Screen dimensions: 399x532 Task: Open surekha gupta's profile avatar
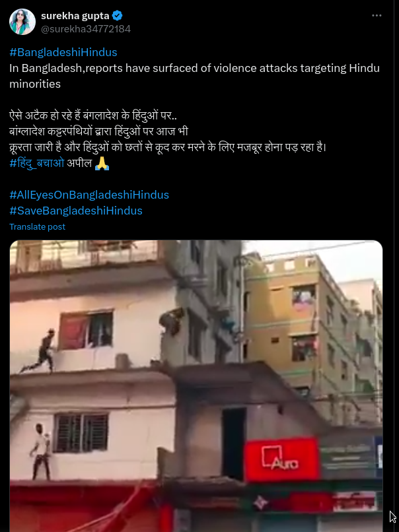pyautogui.click(x=22, y=22)
